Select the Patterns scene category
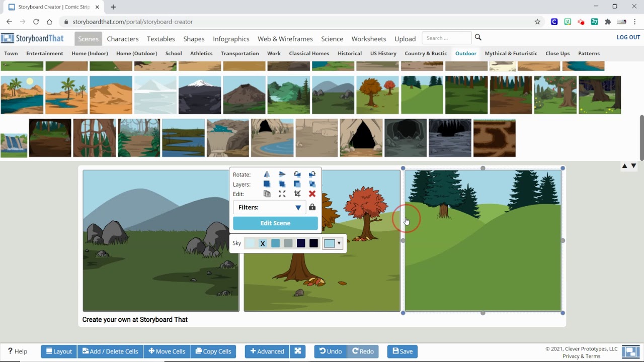The height and width of the screenshot is (362, 644). [x=589, y=53]
